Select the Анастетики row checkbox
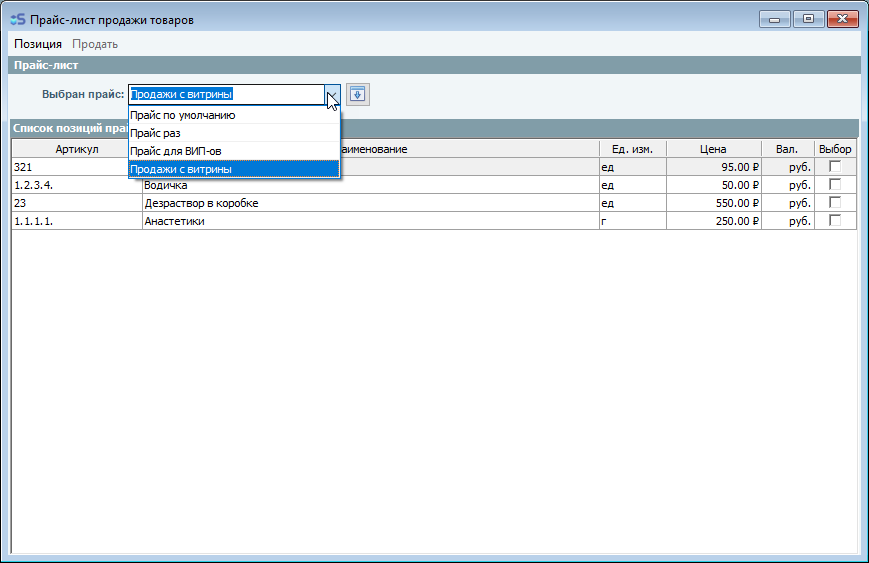Image resolution: width=869 pixels, height=563 pixels. click(835, 220)
